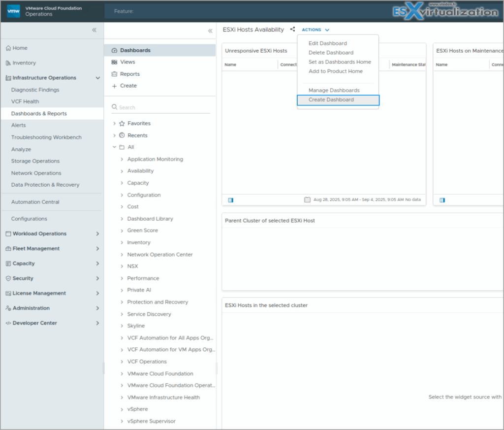The height and width of the screenshot is (430, 504).
Task: Go to Storage Operations
Action: (35, 161)
